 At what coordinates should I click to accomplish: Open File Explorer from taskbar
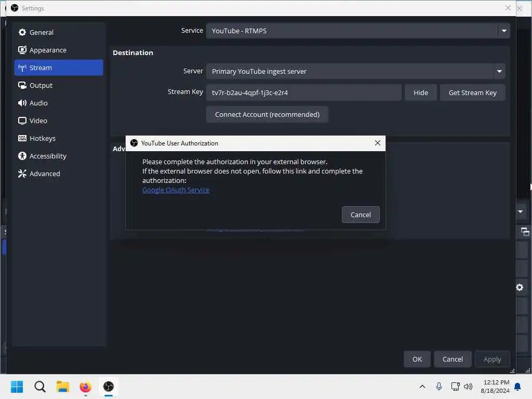click(x=63, y=387)
